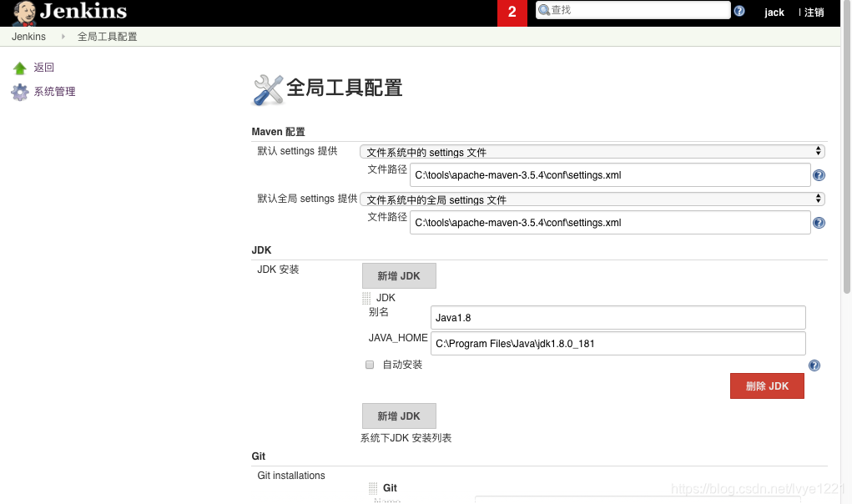Click the upper 新增 JDK button

(399, 276)
